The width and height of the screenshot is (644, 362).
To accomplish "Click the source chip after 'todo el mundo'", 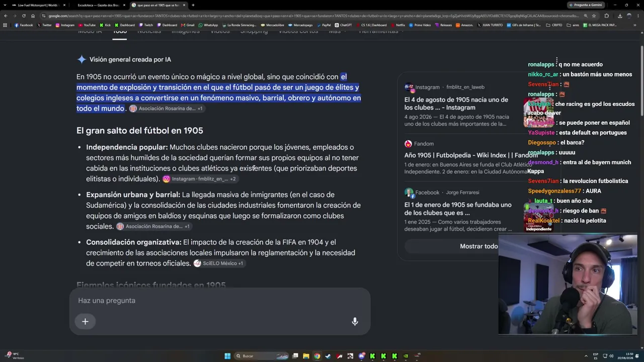I will pyautogui.click(x=167, y=109).
